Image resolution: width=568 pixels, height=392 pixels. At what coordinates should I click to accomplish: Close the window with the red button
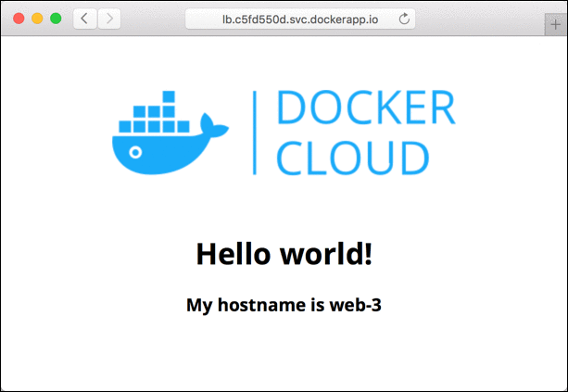coord(19,19)
